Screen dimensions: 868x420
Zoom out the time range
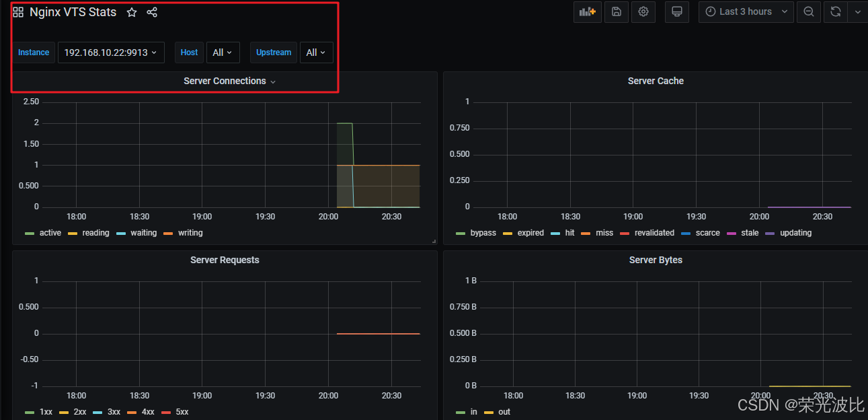[x=809, y=11]
